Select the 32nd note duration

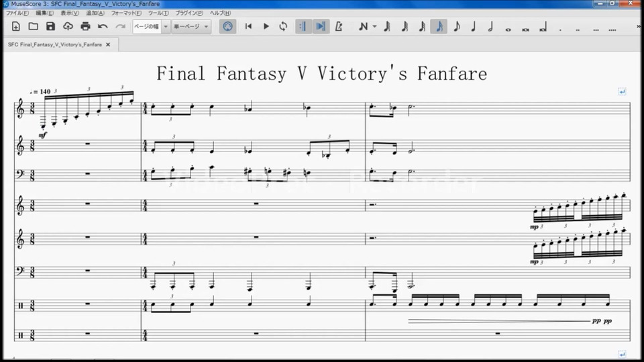(x=422, y=27)
